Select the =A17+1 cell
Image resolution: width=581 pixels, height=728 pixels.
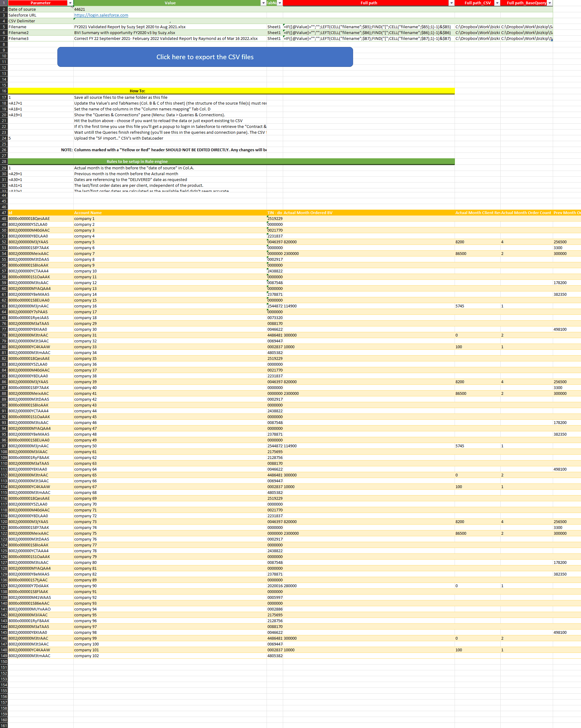pos(40,103)
